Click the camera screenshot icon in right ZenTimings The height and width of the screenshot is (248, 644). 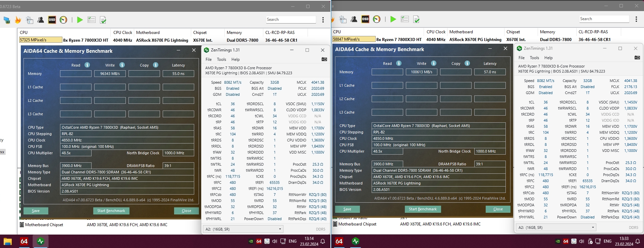[637, 57]
